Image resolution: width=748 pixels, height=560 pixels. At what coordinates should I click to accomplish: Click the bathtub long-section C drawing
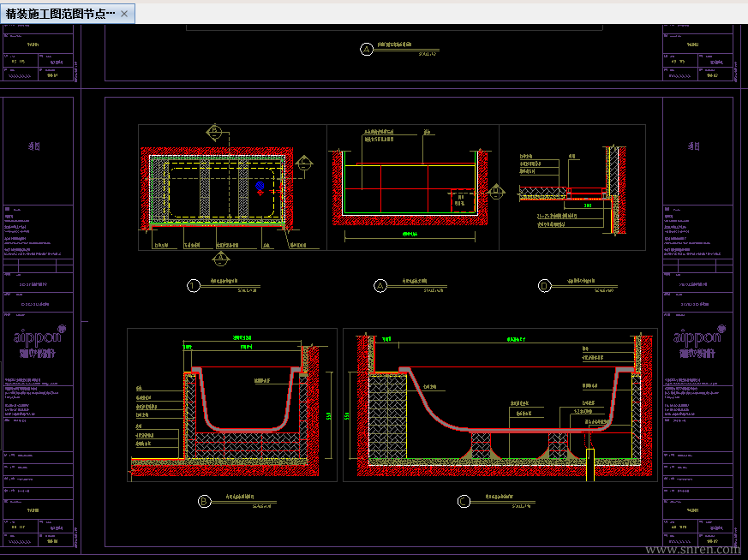(505, 406)
